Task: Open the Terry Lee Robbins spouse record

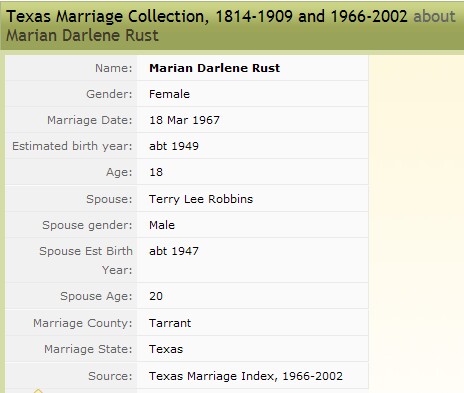Action: [x=201, y=199]
